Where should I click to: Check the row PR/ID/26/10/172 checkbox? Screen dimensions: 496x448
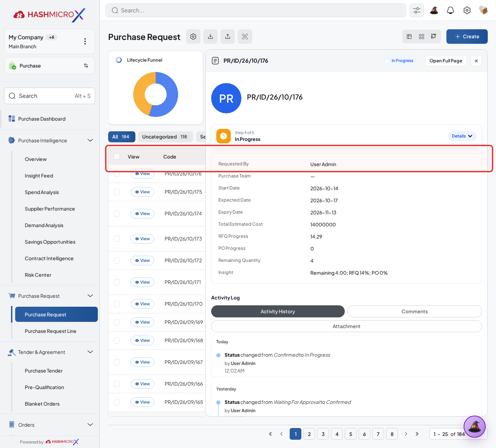point(117,261)
